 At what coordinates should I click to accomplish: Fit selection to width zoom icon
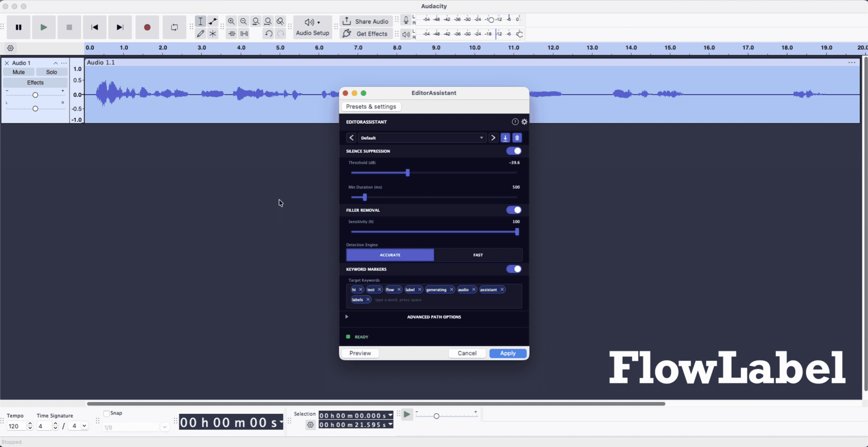tap(256, 21)
